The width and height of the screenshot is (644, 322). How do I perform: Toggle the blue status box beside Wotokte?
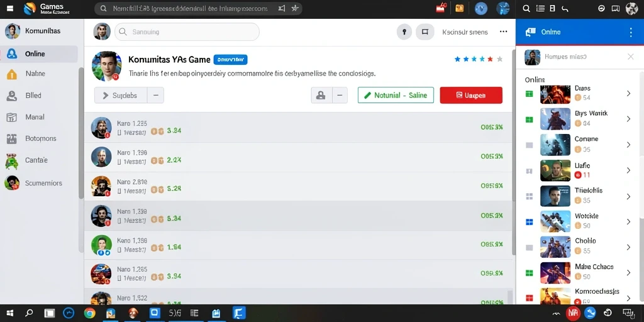tap(530, 222)
